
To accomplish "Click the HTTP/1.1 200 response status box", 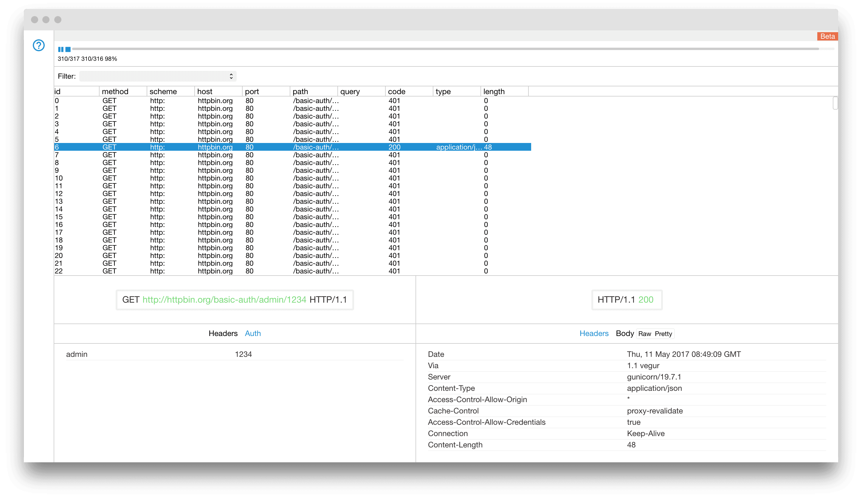I will [627, 300].
